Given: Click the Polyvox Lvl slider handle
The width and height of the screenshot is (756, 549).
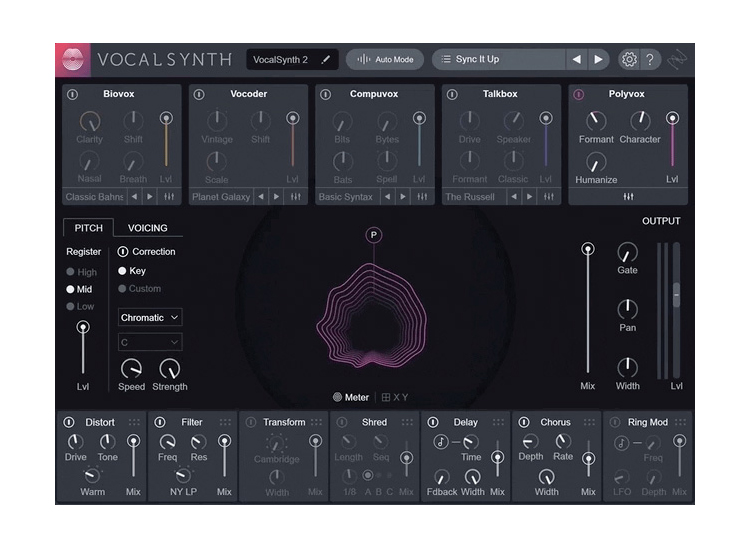Looking at the screenshot, I should [672, 118].
